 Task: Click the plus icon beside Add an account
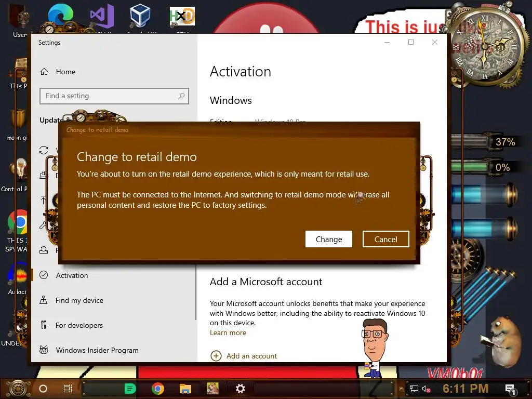pyautogui.click(x=216, y=356)
